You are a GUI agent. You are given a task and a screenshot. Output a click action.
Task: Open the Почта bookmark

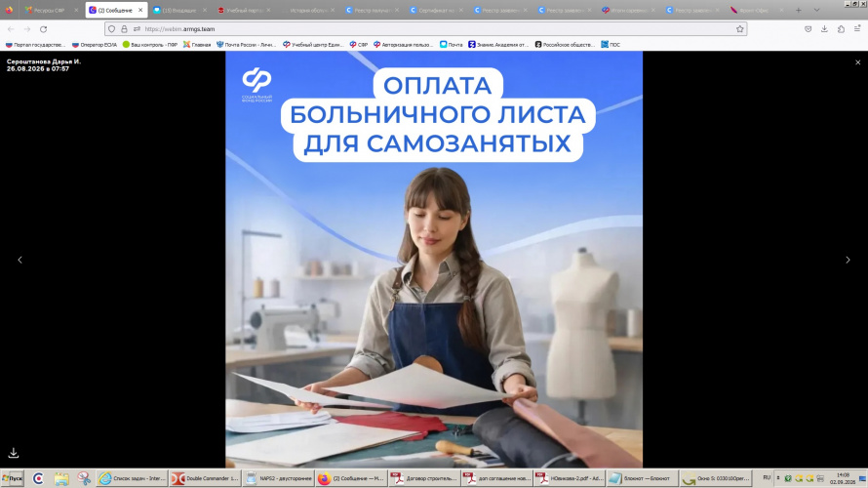point(452,44)
